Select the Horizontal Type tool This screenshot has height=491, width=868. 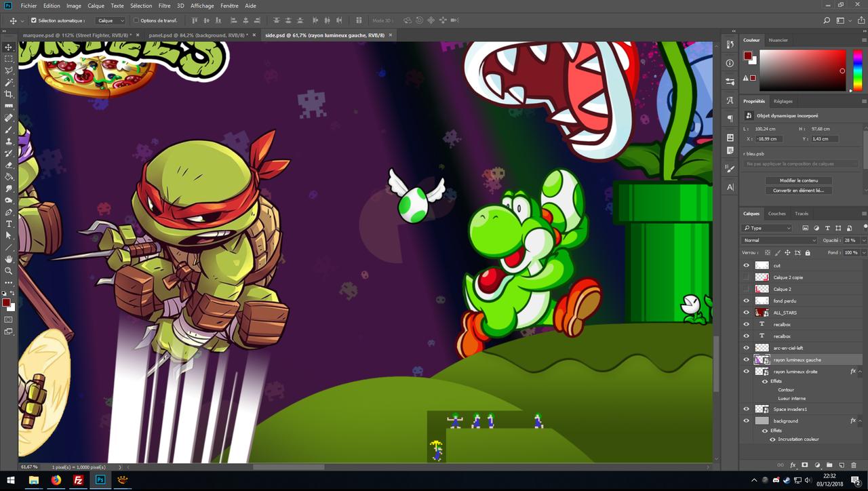(9, 224)
